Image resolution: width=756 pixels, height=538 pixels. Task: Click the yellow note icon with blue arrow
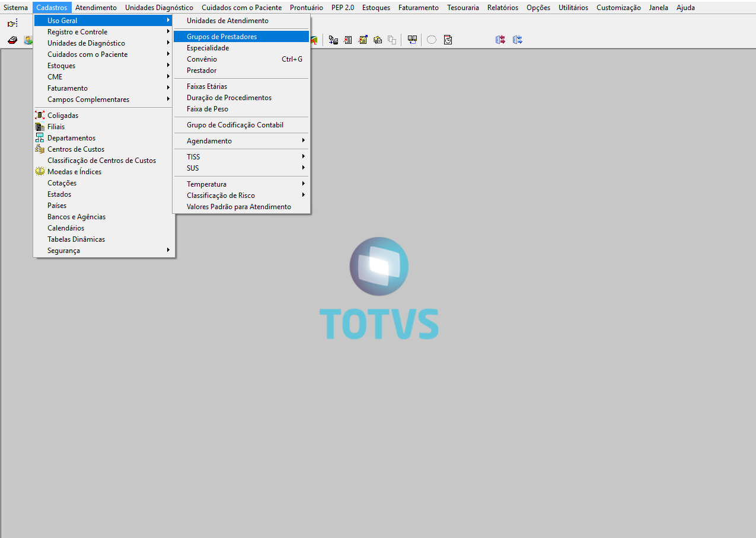tap(363, 40)
